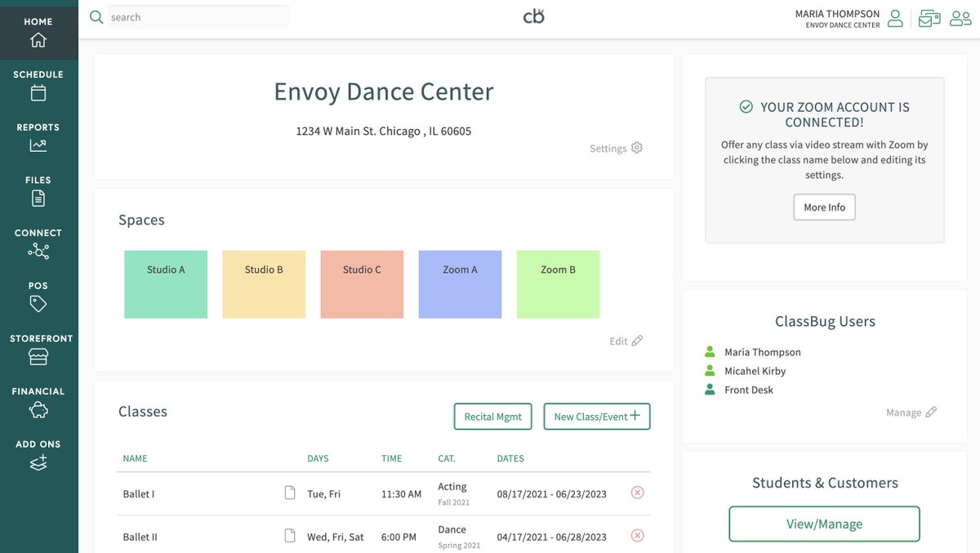The width and height of the screenshot is (980, 553).
Task: Select the Zoom A space
Action: [x=460, y=284]
